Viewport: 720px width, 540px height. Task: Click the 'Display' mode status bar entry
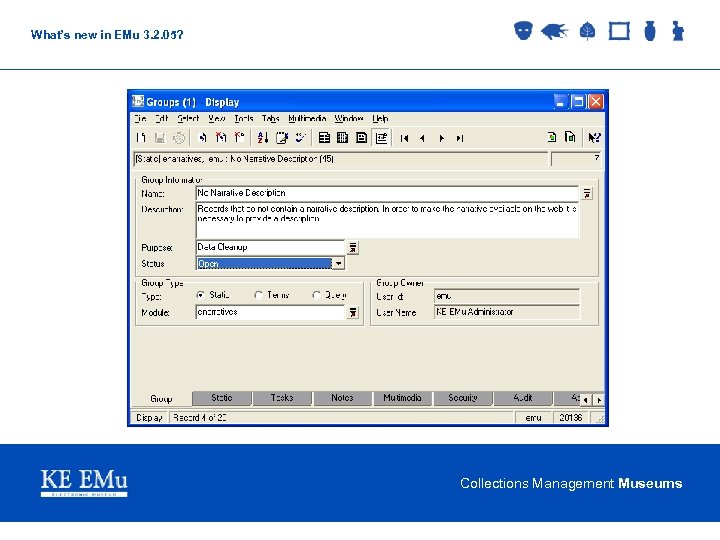pyautogui.click(x=149, y=418)
